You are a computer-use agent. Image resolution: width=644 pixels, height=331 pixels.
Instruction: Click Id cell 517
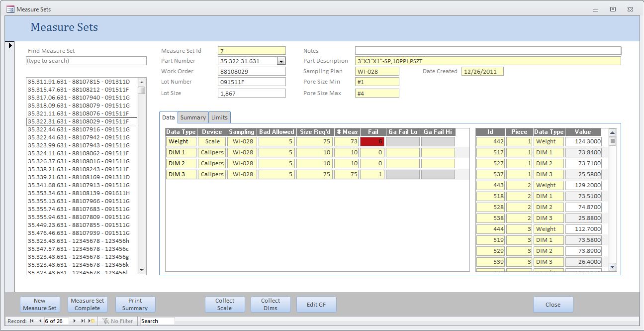[490, 152]
